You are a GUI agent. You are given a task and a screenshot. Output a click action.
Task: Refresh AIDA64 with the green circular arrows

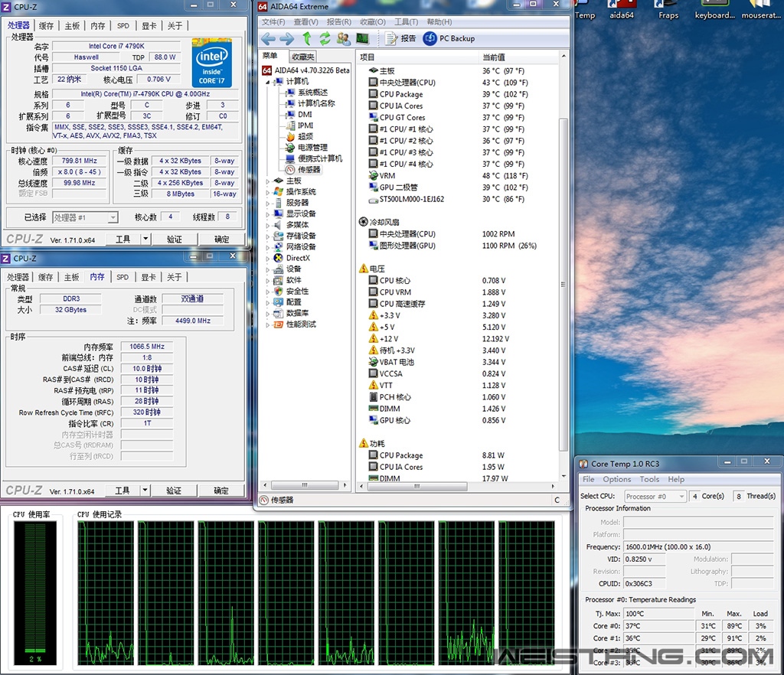325,38
